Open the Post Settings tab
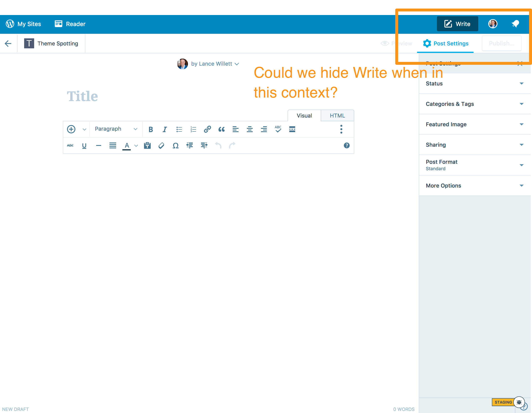 point(446,43)
